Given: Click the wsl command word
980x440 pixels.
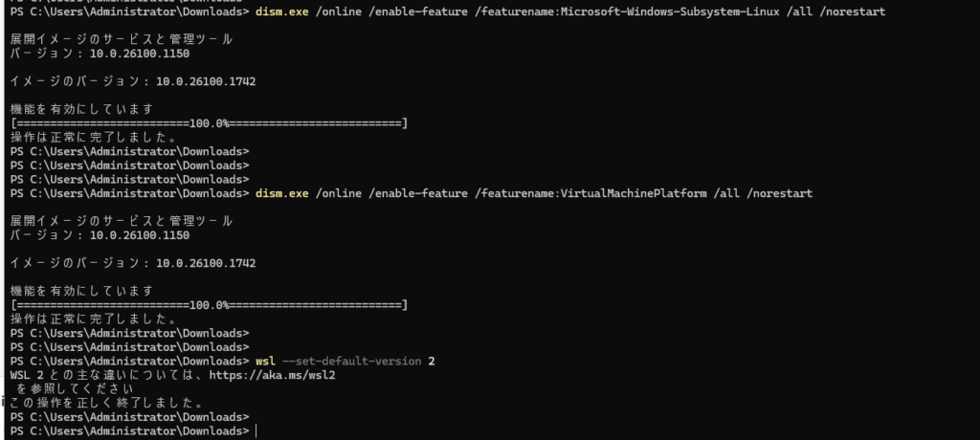Looking at the screenshot, I should pos(265,362).
